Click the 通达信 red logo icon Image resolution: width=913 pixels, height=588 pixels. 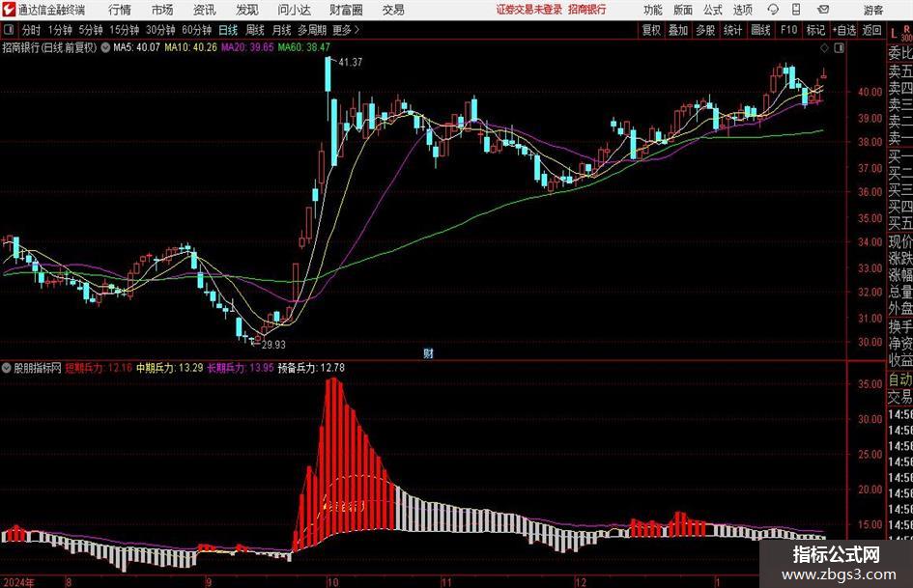[x=8, y=10]
